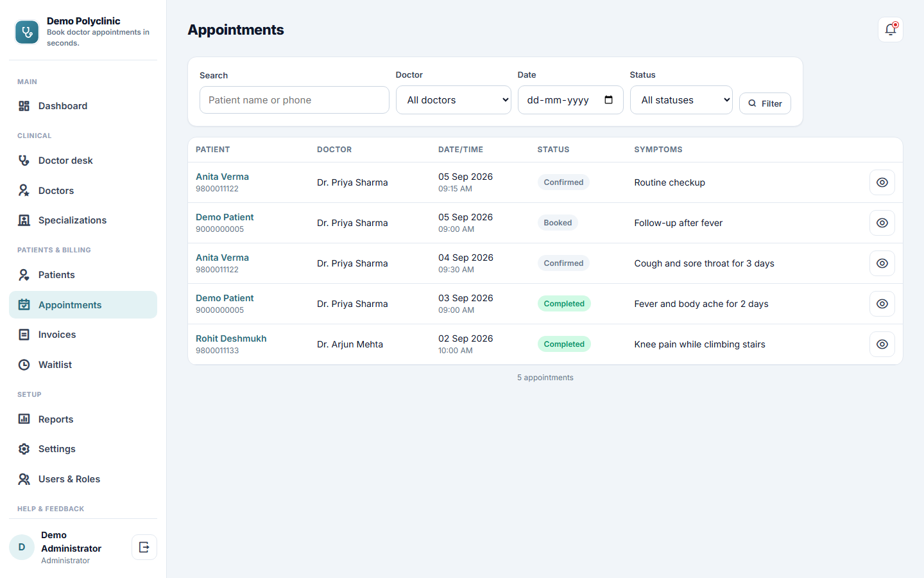Open Demo Patient link in Follow-up after fever row
The height and width of the screenshot is (578, 924).
pyautogui.click(x=225, y=217)
